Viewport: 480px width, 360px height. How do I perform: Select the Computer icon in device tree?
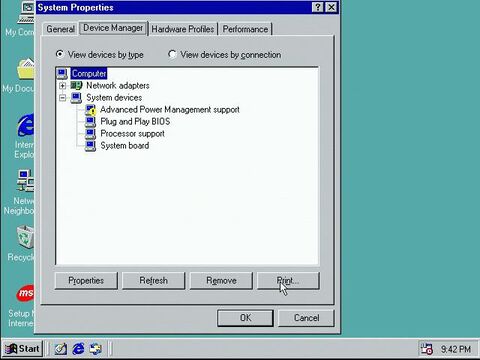pyautogui.click(x=62, y=74)
